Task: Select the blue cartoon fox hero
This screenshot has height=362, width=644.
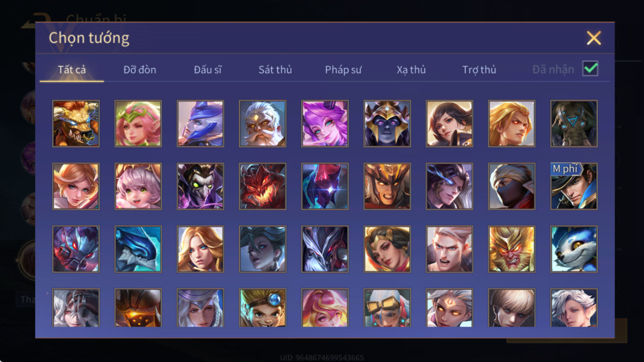Action: 574,249
